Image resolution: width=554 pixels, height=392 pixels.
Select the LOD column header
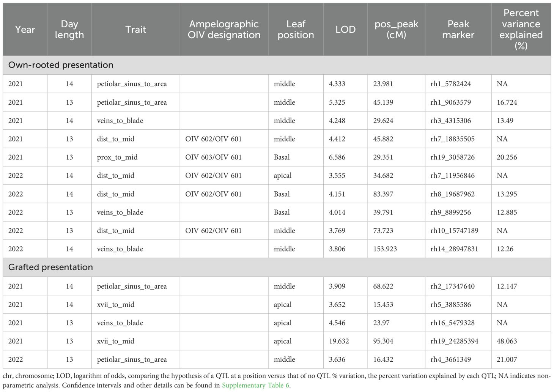pyautogui.click(x=345, y=30)
